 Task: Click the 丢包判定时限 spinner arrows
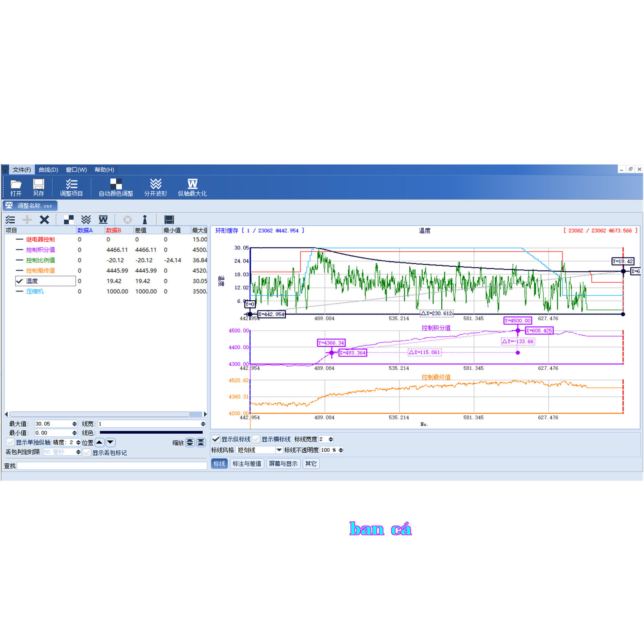click(x=78, y=452)
